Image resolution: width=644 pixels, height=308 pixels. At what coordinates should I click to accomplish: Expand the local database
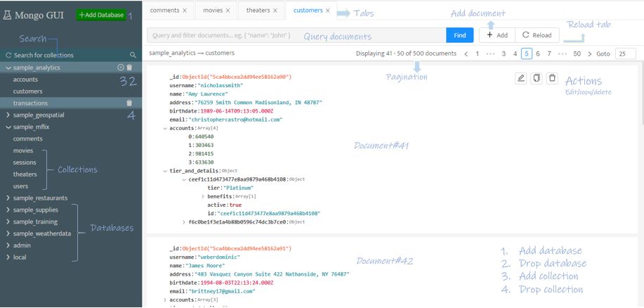(8, 257)
